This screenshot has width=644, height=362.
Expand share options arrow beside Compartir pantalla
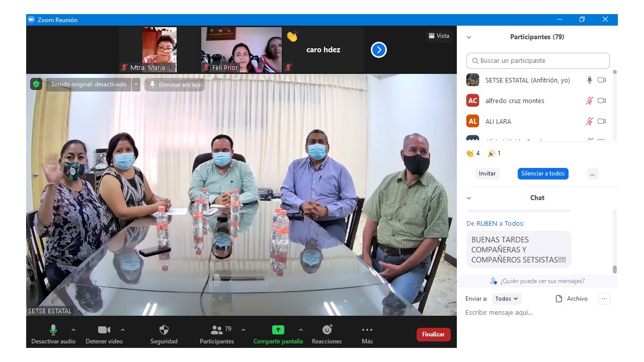[x=301, y=330]
